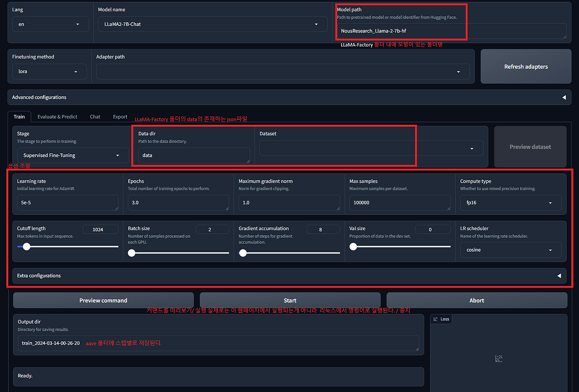579x392 pixels.
Task: Click the Stage dropdown arrow icon
Action: pyautogui.click(x=118, y=156)
